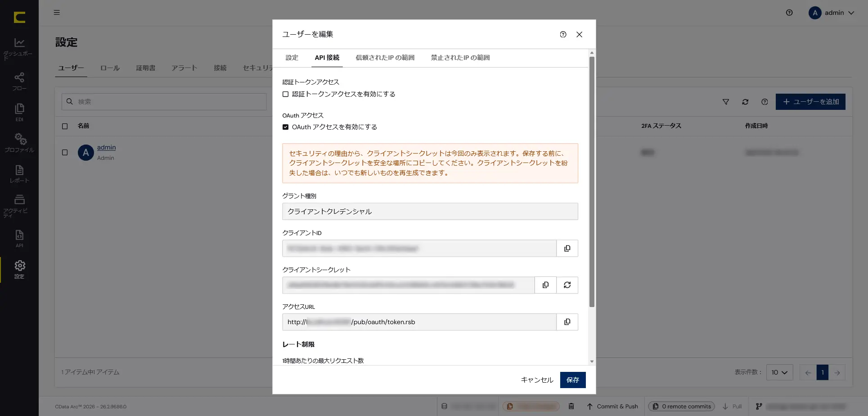The width and height of the screenshot is (868, 416).
Task: Open the trusted IP range tab
Action: tap(385, 58)
